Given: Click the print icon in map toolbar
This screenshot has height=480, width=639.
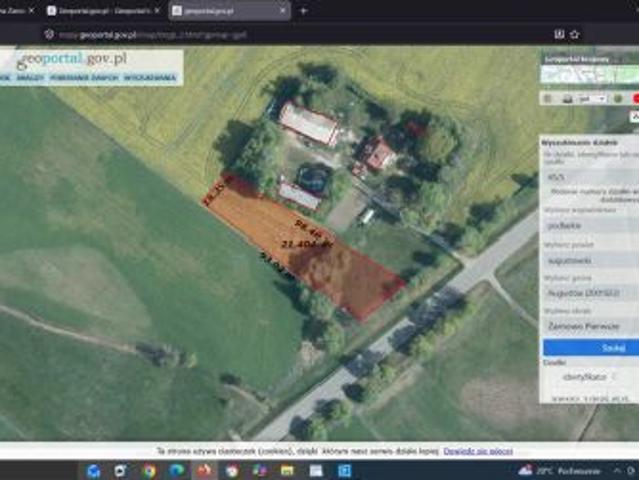Looking at the screenshot, I should click(567, 99).
